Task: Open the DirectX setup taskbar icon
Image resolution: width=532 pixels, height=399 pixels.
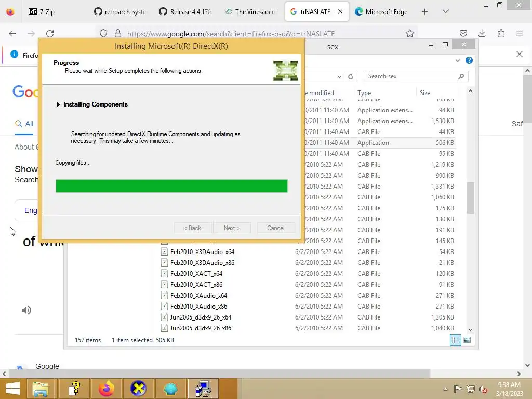Action: (203, 389)
